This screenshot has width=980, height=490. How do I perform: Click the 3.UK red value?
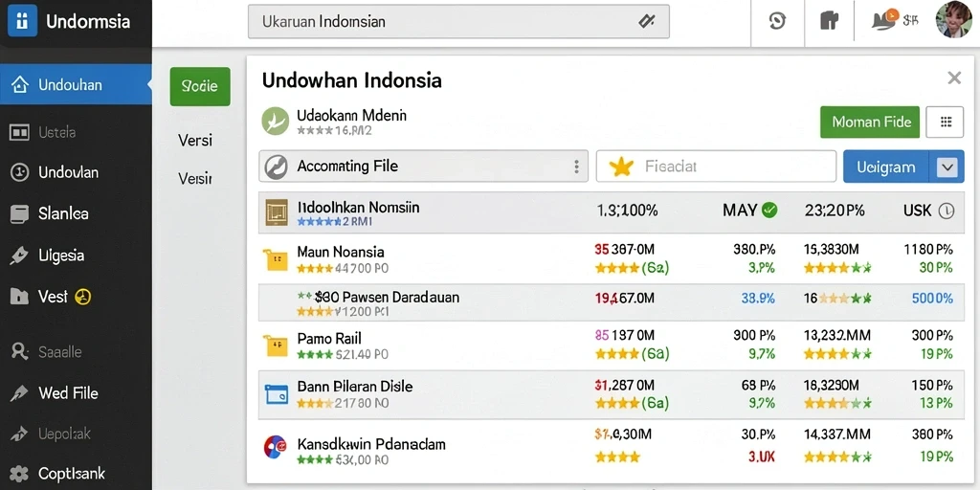(762, 457)
